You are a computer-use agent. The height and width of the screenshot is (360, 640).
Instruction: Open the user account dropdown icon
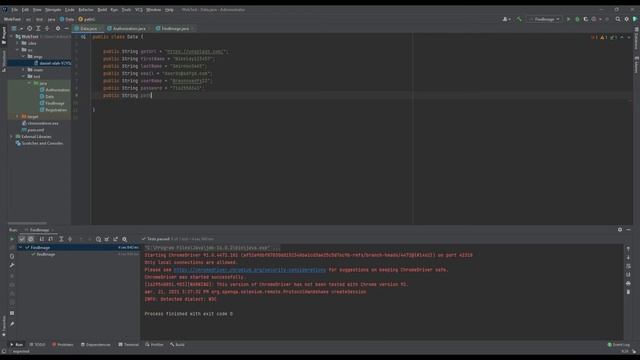pos(506,19)
